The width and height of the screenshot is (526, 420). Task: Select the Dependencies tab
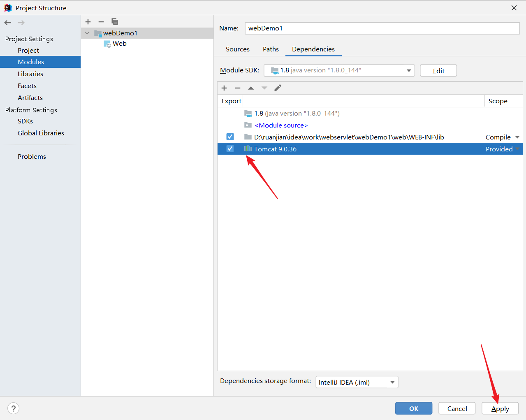point(313,49)
